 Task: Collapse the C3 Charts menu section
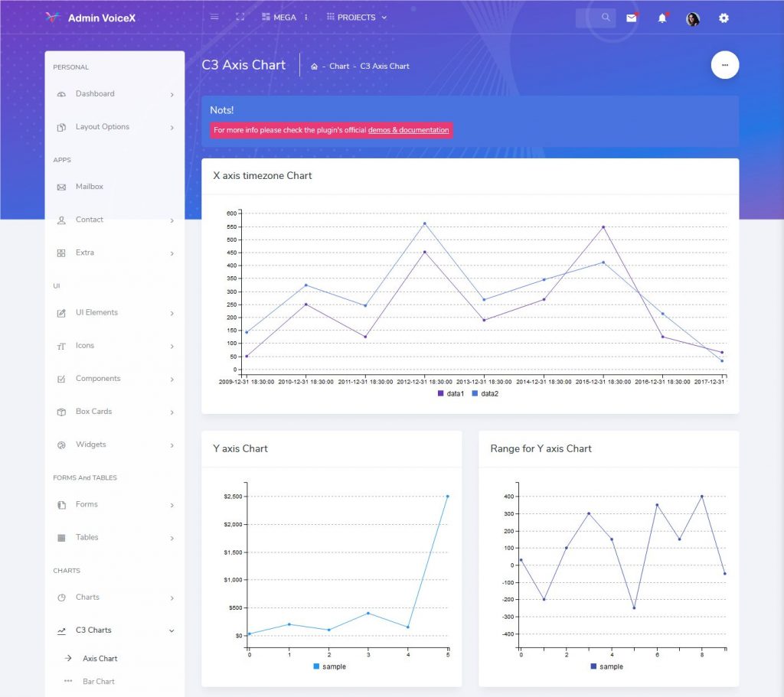[93, 630]
